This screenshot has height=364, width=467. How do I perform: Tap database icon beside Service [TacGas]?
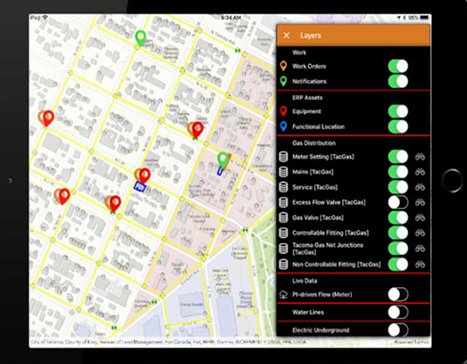[x=283, y=187]
